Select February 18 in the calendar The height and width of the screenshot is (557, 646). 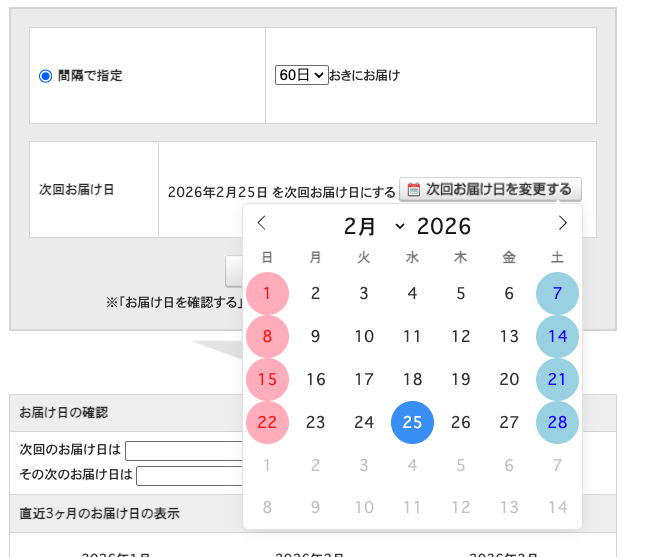pyautogui.click(x=412, y=379)
